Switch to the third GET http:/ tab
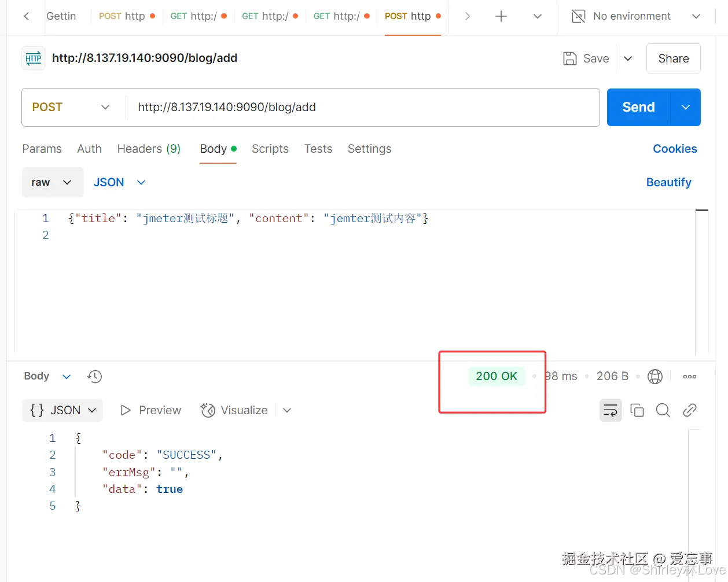Viewport: 728px width, 582px height. [x=341, y=16]
